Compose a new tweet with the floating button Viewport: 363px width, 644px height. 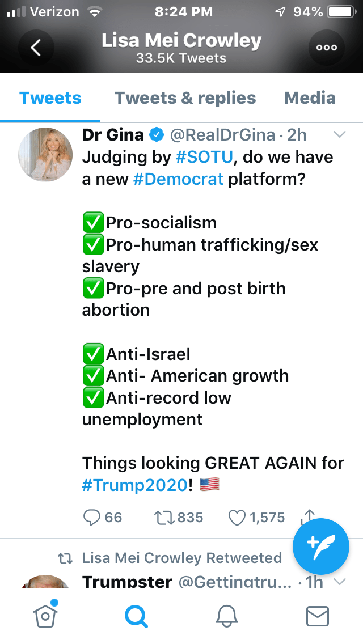[320, 546]
